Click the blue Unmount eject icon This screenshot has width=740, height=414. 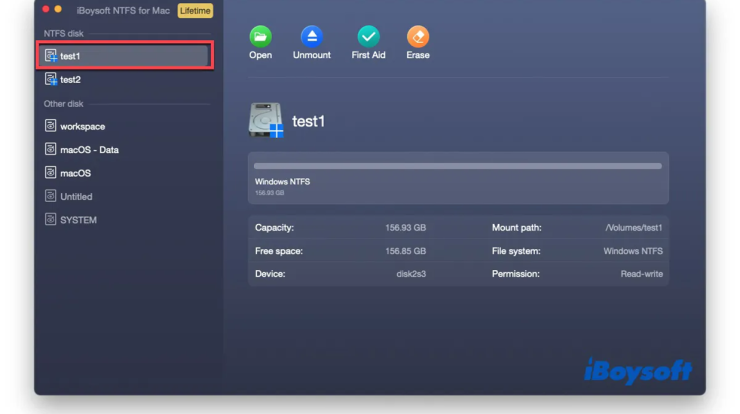click(x=311, y=37)
